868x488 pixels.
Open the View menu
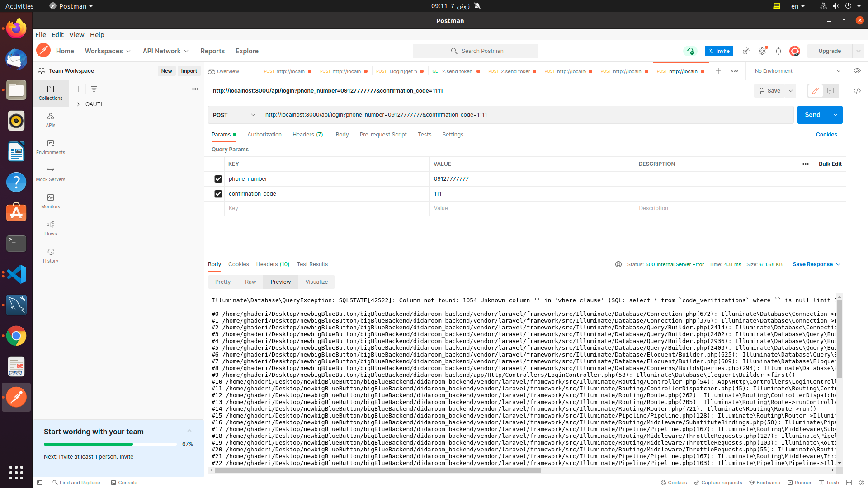tap(76, 35)
